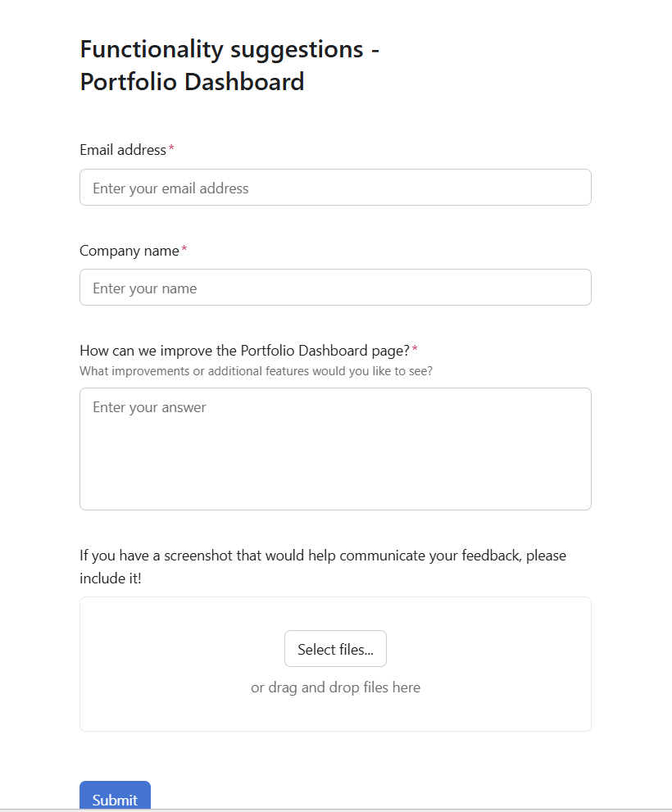Viewport: 672px width, 812px height.
Task: Click the file drag and drop upload zone
Action: [x=335, y=665]
